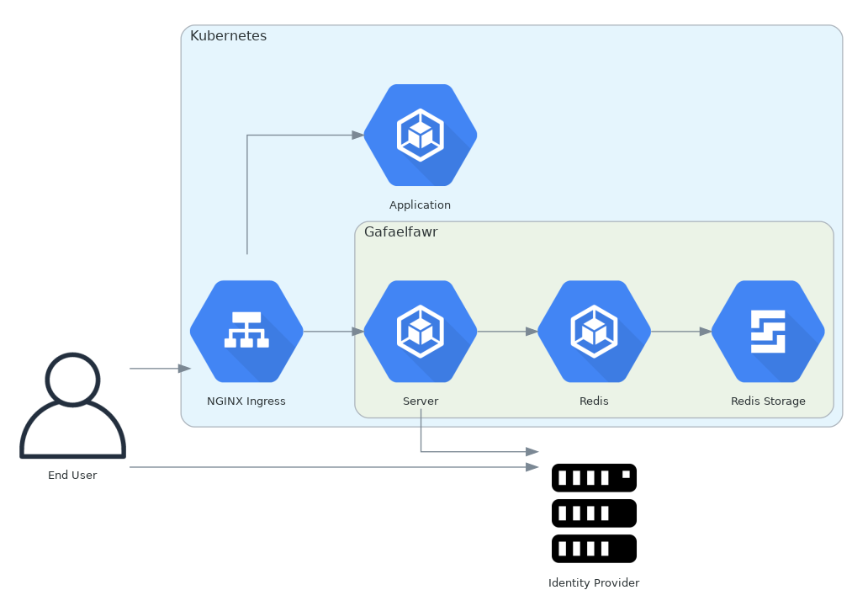Select the Redis hexagon icon
This screenshot has width=868, height=606.
pos(594,331)
